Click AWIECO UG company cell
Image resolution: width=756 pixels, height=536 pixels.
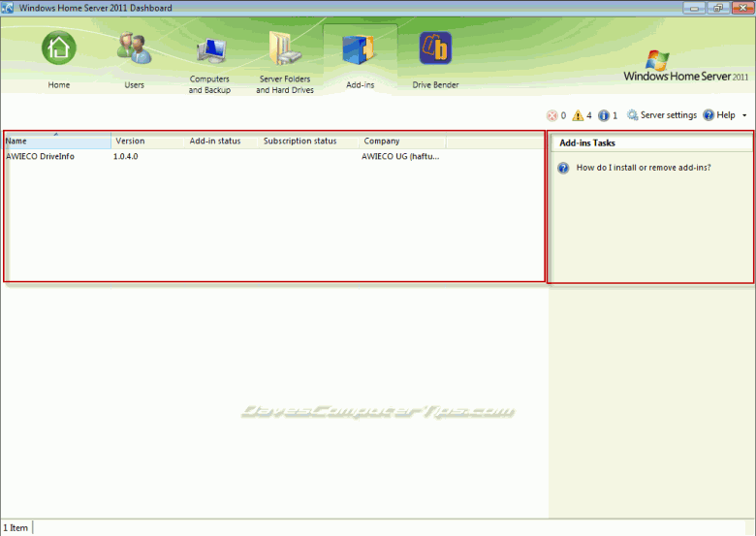pos(400,156)
